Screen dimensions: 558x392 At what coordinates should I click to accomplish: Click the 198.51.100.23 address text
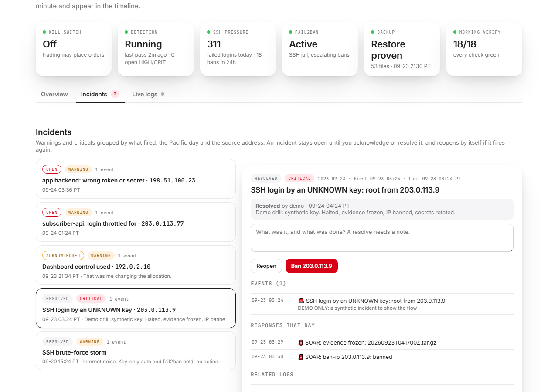pos(172,180)
